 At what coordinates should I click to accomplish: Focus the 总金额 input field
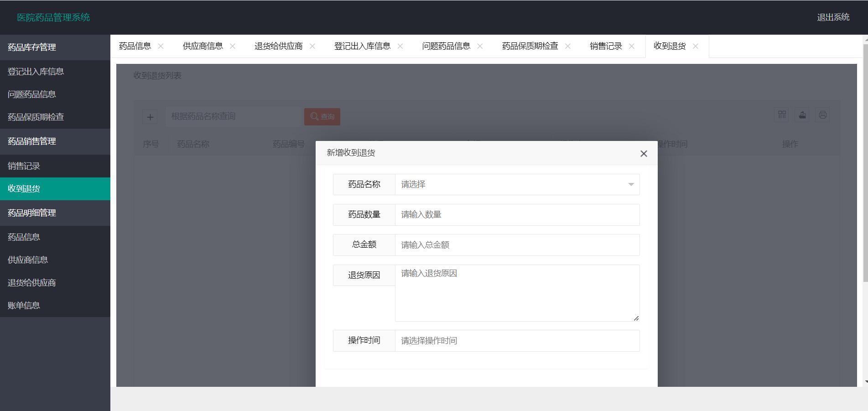[517, 245]
